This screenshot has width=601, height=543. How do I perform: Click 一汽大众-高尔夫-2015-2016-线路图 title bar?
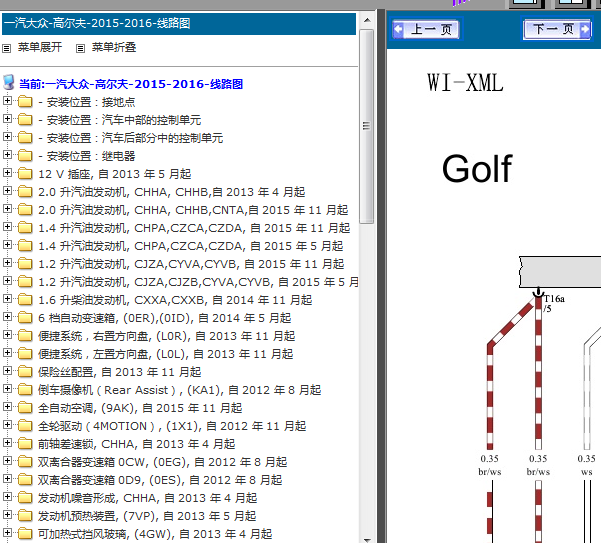click(x=179, y=23)
